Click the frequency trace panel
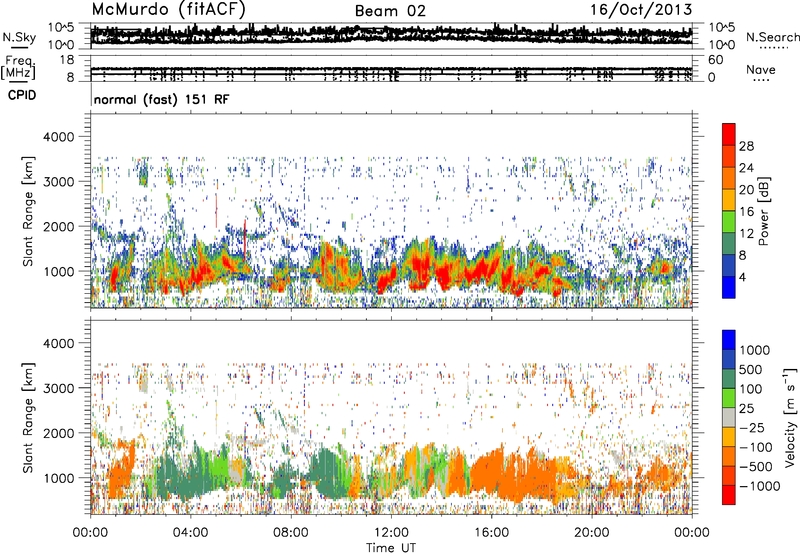 click(x=391, y=69)
